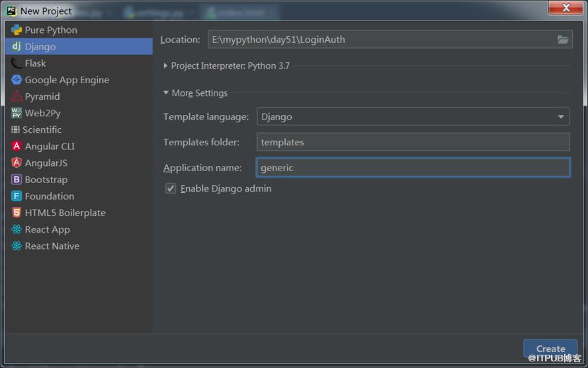
Task: Click the Angular CLI red icon
Action: (17, 146)
